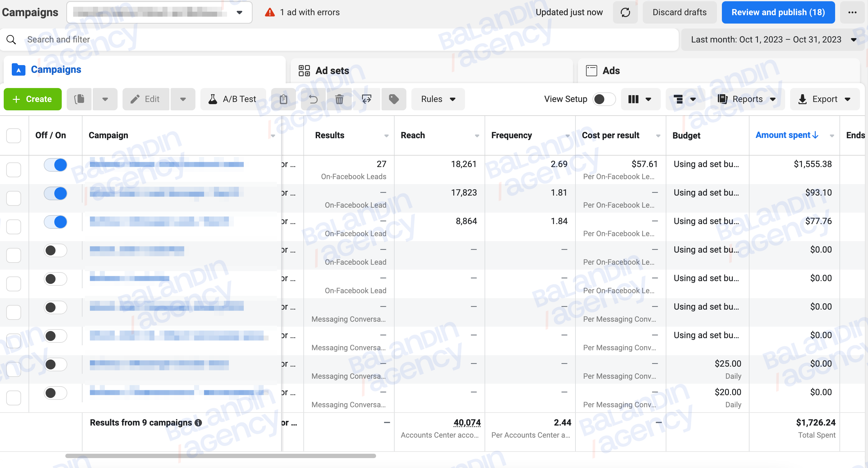Click the 18,261 reach value
Viewport: 868px width, 468px height.
(x=464, y=164)
